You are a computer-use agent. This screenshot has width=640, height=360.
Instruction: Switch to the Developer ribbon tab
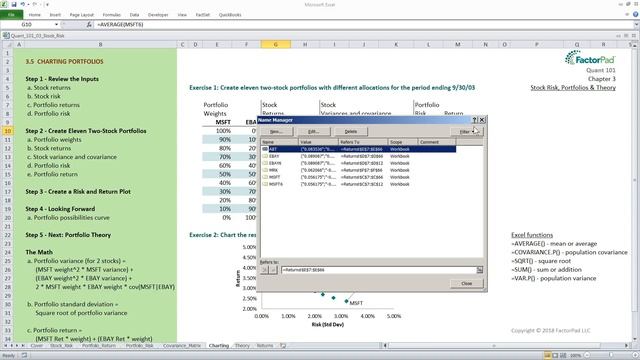(158, 15)
